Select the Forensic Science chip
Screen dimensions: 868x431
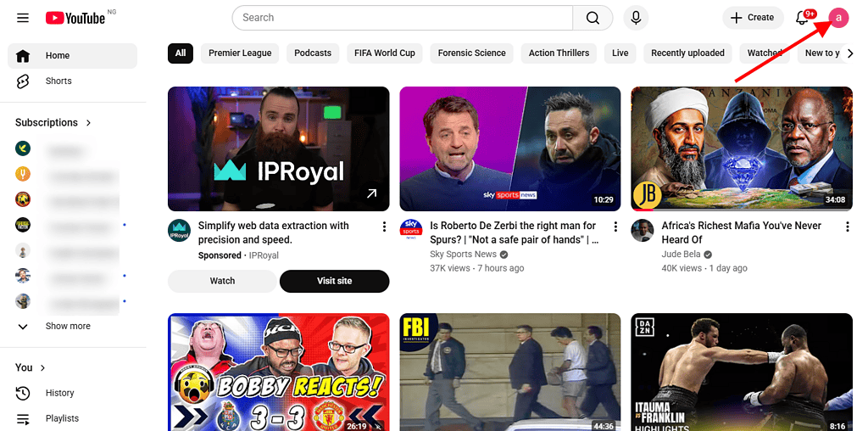(x=471, y=53)
